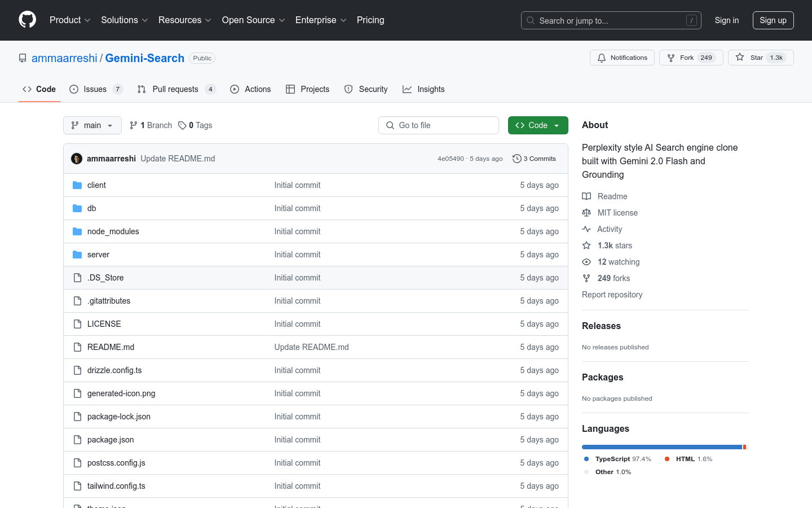The image size is (812, 508).
Task: Expand the main branch dropdown
Action: point(92,125)
